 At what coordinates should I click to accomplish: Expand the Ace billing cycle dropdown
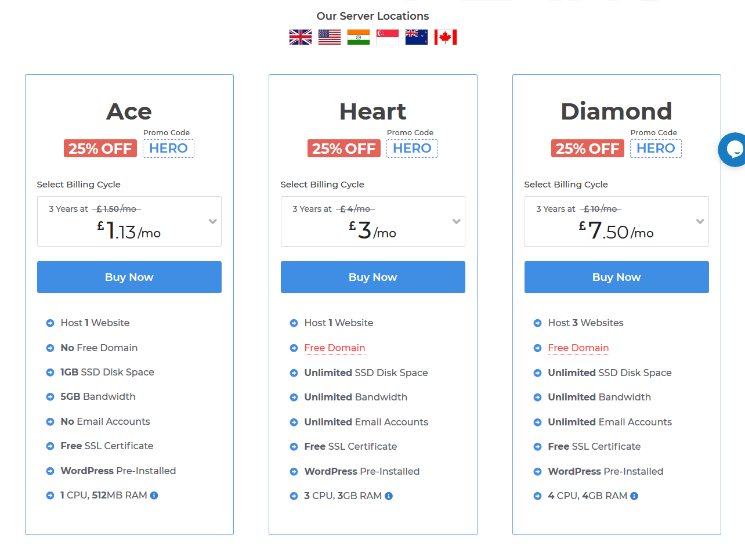[213, 221]
